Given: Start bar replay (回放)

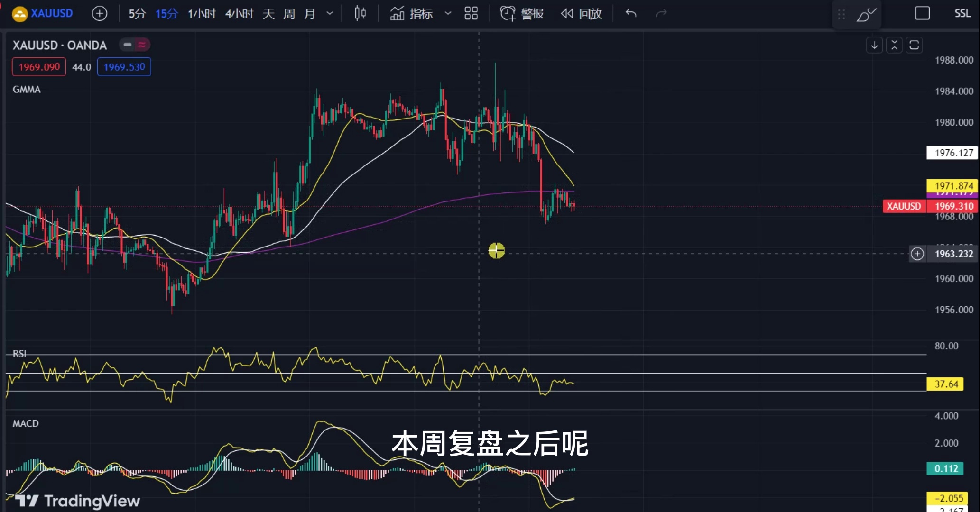Looking at the screenshot, I should tap(581, 13).
